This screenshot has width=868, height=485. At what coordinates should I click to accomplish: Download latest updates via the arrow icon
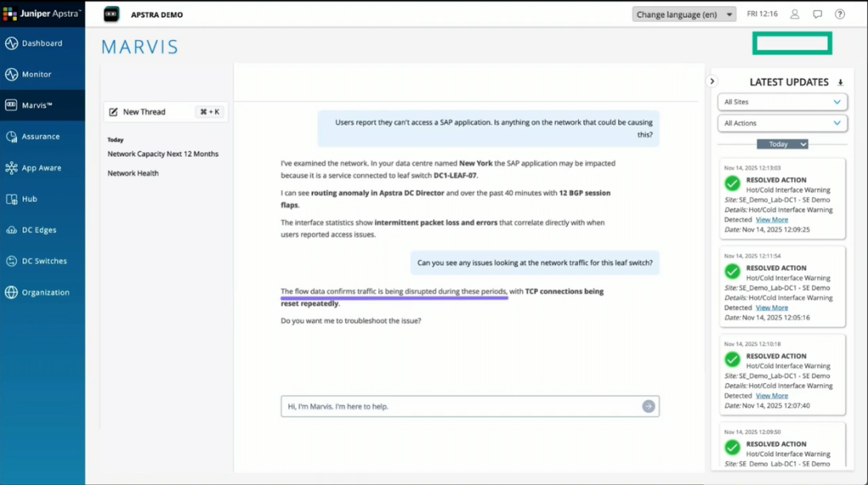pyautogui.click(x=840, y=82)
